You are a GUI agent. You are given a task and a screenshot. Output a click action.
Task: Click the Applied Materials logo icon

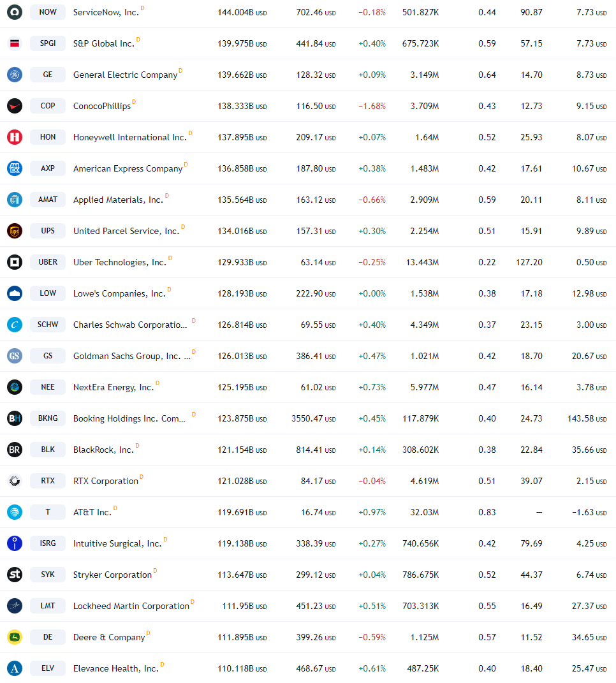(x=15, y=200)
